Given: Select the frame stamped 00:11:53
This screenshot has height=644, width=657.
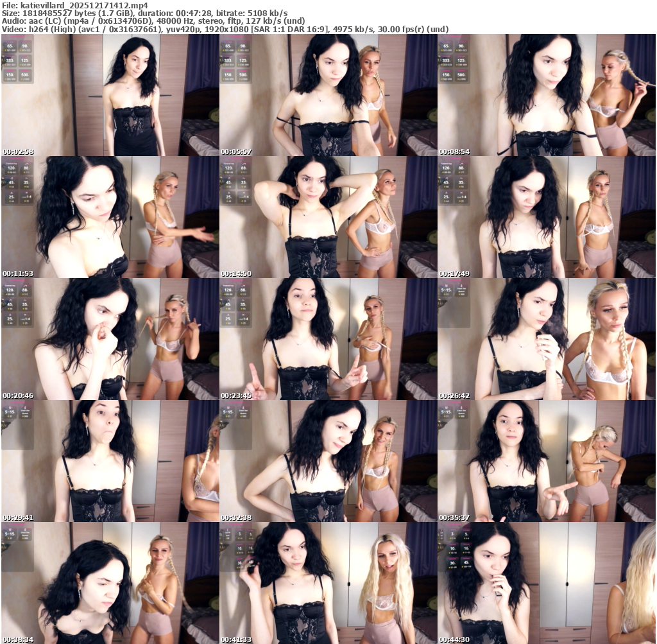Looking at the screenshot, I should (110, 217).
